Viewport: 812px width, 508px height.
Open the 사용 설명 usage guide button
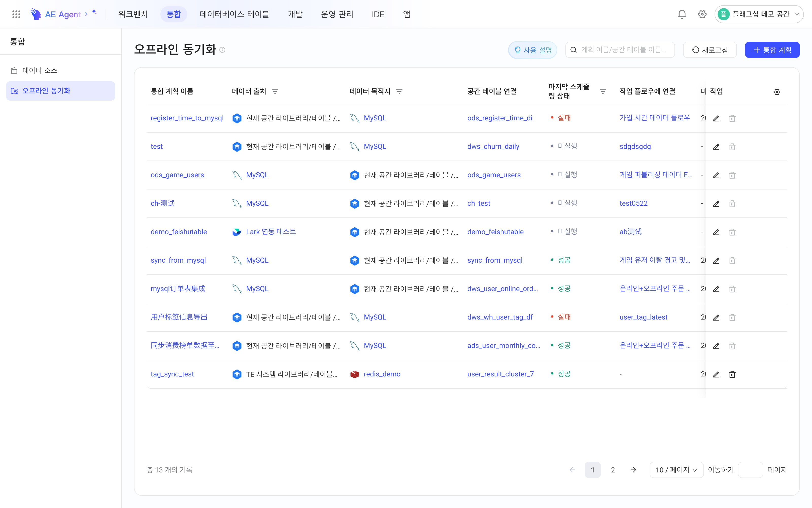(533, 50)
